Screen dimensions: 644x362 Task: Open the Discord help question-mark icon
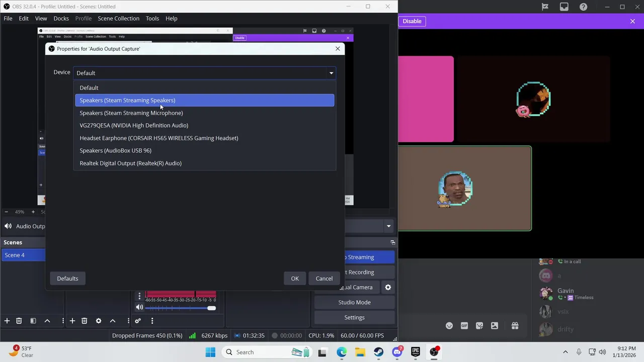click(x=583, y=7)
